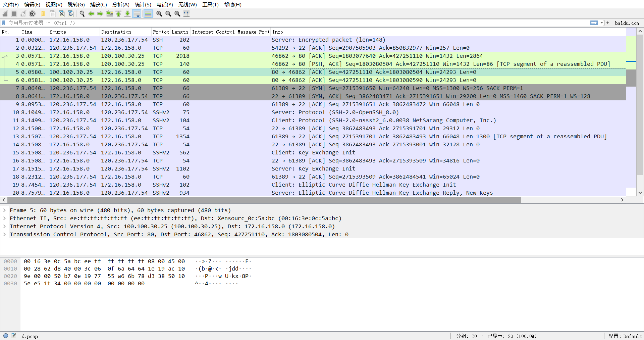Close this capture file icon
644x340 pixels.
62,14
